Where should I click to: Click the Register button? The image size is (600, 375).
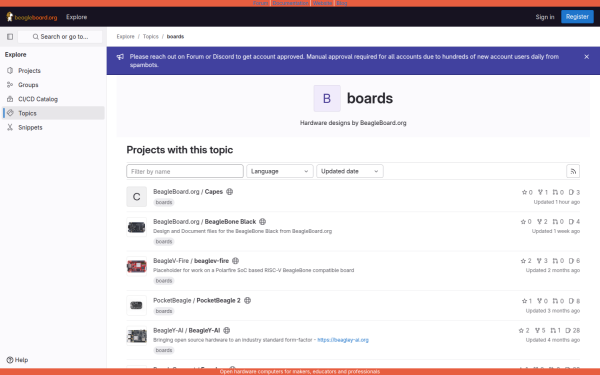click(577, 17)
